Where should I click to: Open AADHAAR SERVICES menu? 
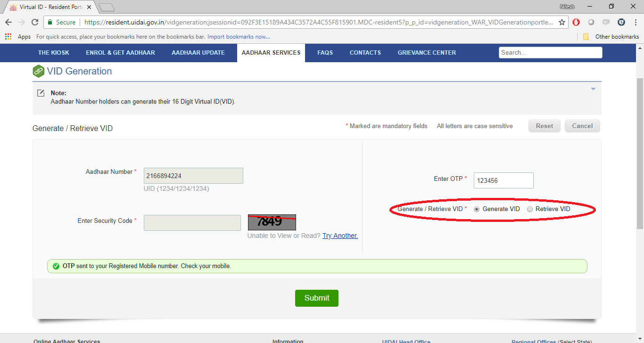click(271, 53)
